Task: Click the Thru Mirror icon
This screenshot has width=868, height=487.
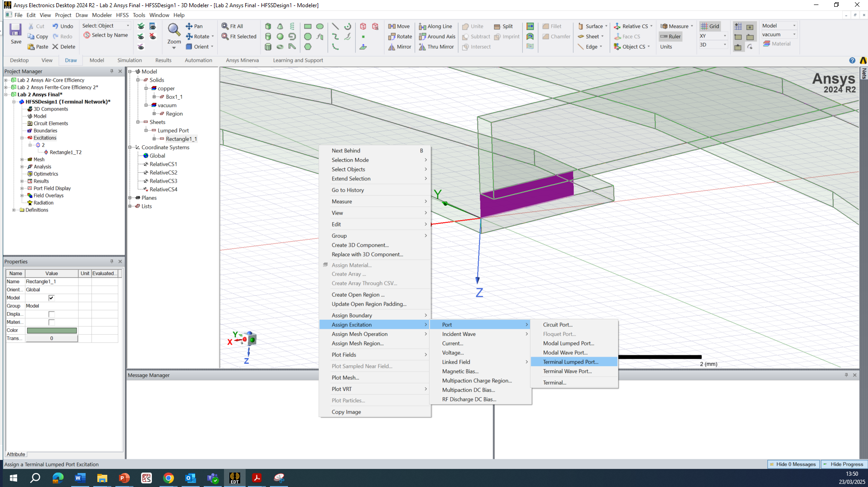Action: 422,47
